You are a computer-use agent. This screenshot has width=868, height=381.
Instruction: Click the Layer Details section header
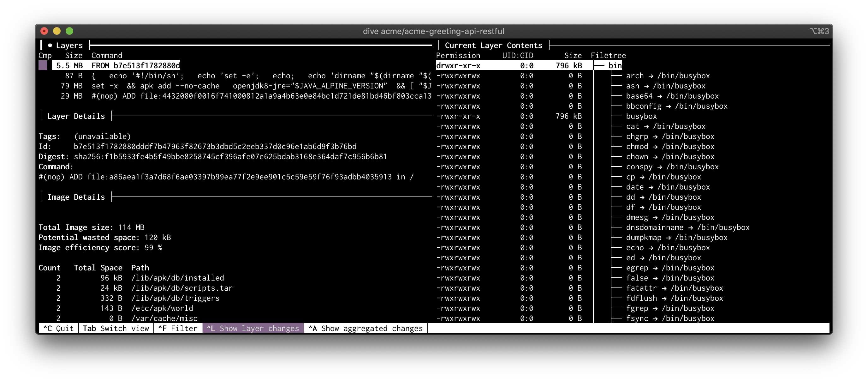coord(76,116)
